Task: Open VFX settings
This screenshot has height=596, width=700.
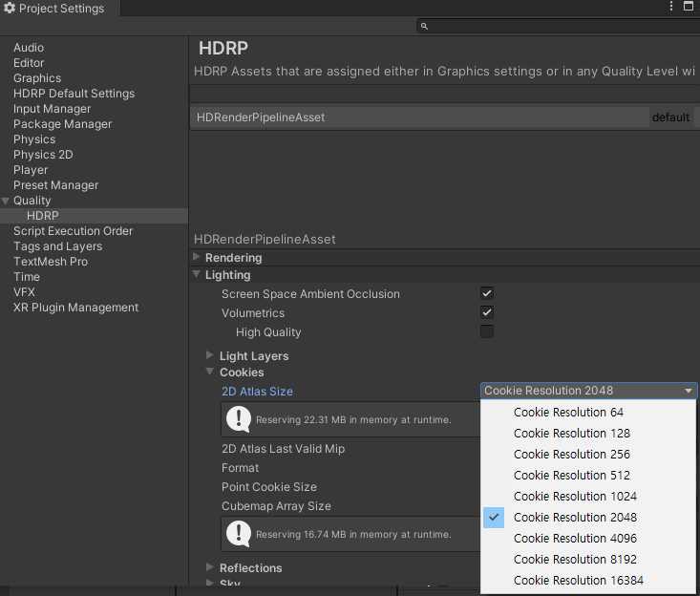Action: click(x=24, y=292)
